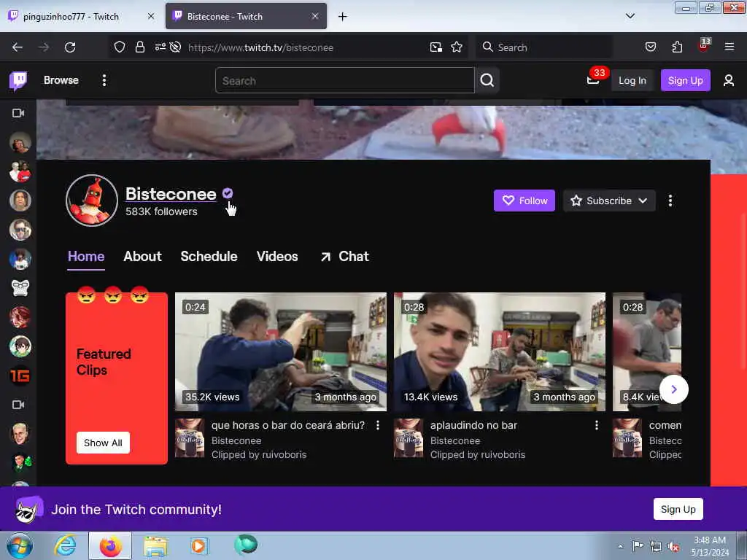Open the three-dot menu next to Browse
The height and width of the screenshot is (560, 747).
(x=104, y=80)
